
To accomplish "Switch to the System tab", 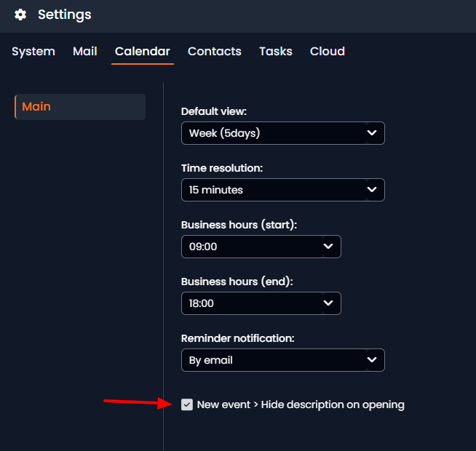I will pyautogui.click(x=33, y=52).
